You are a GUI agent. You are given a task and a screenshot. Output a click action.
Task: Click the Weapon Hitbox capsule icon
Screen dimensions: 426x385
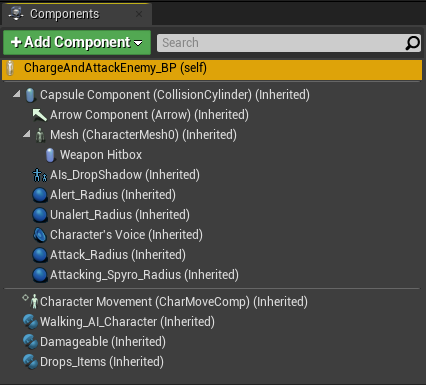pyautogui.click(x=50, y=155)
